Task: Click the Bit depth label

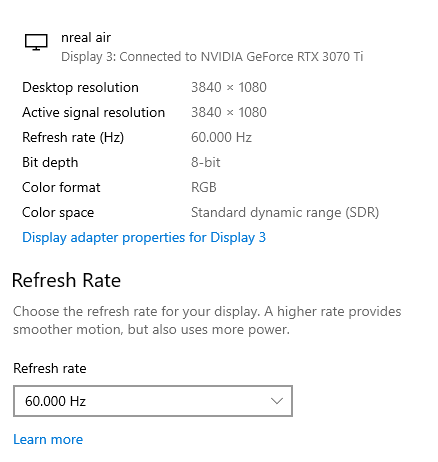Action: (x=50, y=163)
